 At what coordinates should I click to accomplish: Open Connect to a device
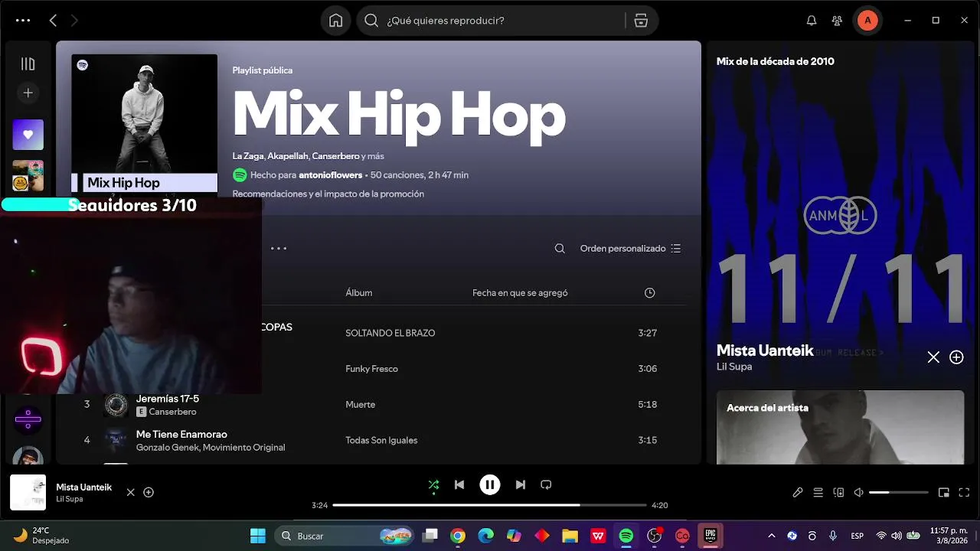(838, 492)
